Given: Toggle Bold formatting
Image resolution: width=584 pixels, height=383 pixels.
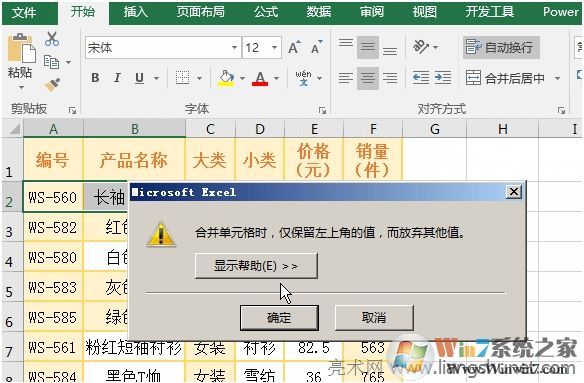Looking at the screenshot, I should (x=95, y=78).
